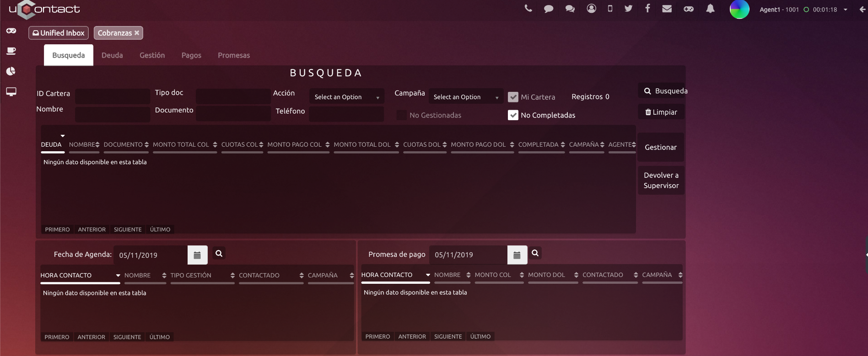This screenshot has height=356, width=868.
Task: Open the Twitter channel icon
Action: 628,8
